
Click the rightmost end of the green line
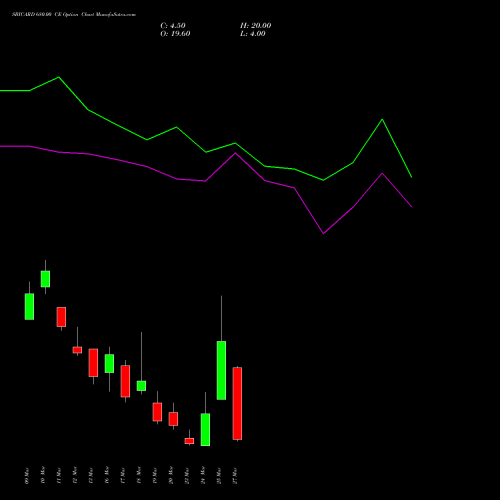click(411, 177)
